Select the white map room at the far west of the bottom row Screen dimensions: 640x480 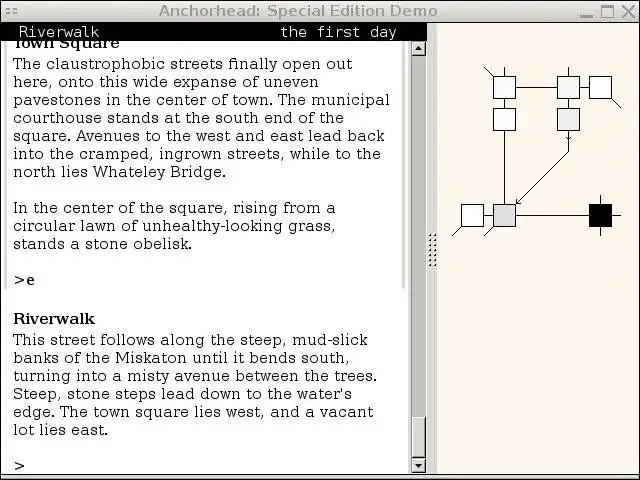[472, 216]
